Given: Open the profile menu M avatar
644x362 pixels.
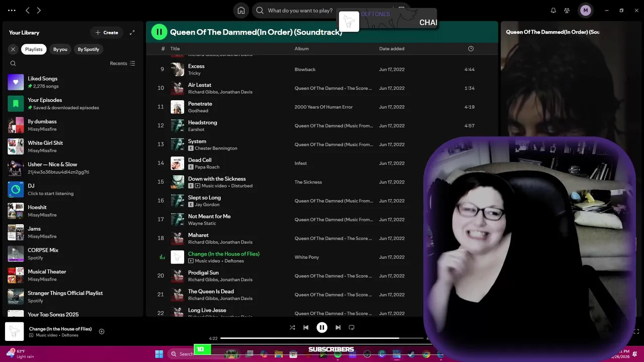Looking at the screenshot, I should 585,10.
